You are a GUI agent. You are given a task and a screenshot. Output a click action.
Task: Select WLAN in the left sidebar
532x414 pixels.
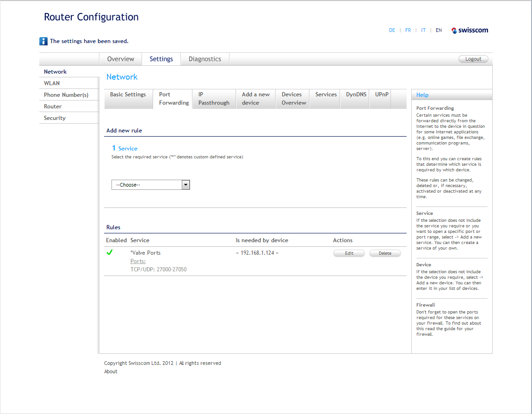coord(52,83)
